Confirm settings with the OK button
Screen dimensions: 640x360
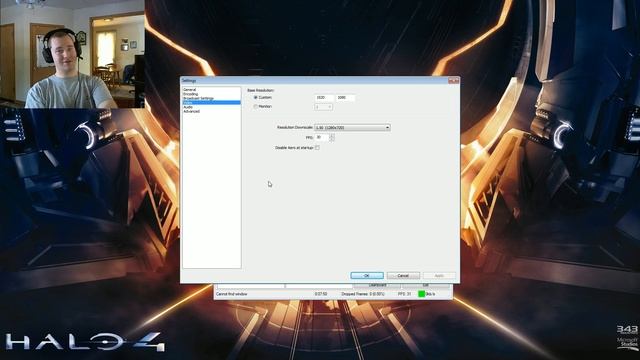(367, 276)
